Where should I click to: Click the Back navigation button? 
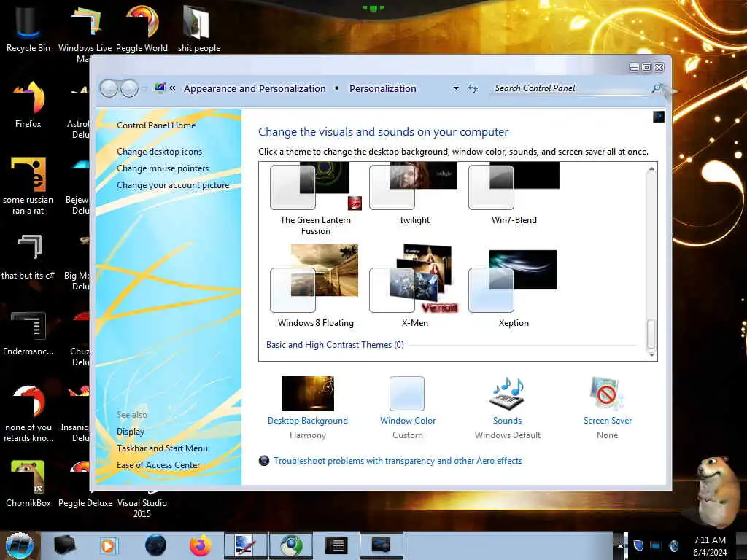[x=109, y=88]
